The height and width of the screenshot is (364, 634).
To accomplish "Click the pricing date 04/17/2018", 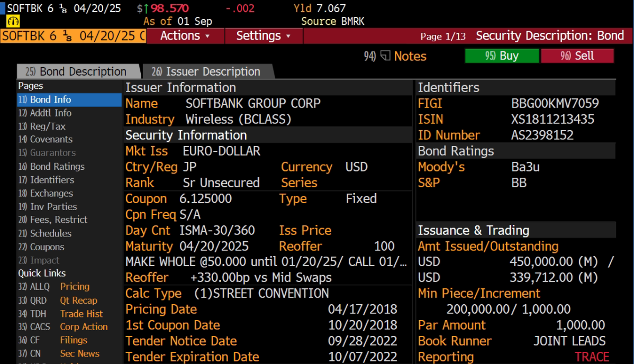I will coord(363,309).
